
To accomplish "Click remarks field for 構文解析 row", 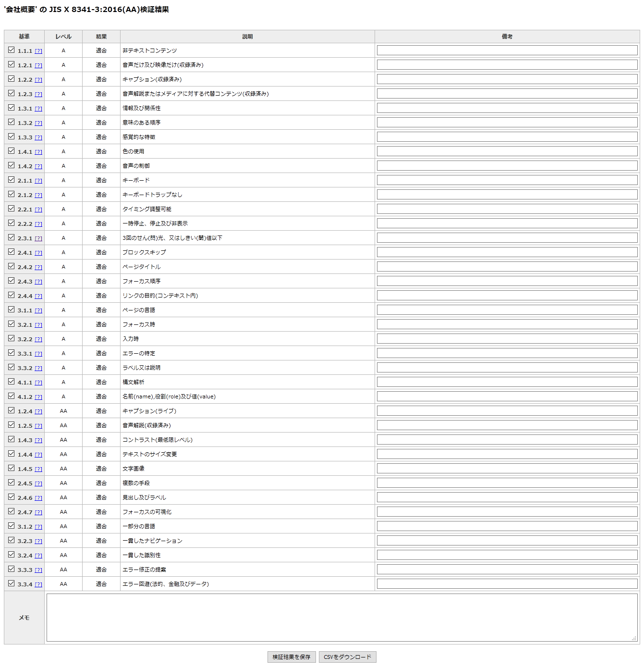I will tap(507, 382).
